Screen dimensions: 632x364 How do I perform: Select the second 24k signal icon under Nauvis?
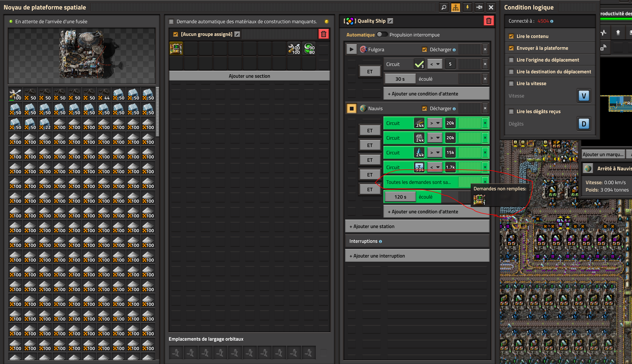419,138
